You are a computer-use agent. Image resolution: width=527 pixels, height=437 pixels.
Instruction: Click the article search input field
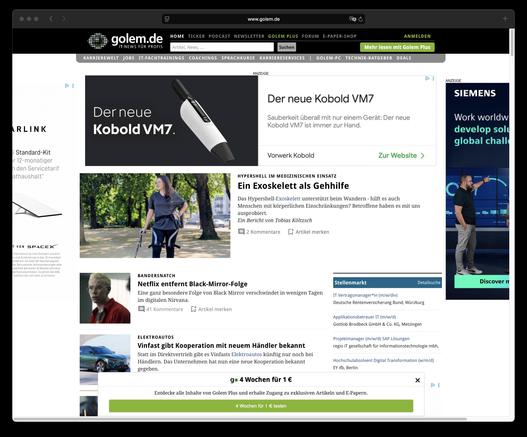[222, 47]
